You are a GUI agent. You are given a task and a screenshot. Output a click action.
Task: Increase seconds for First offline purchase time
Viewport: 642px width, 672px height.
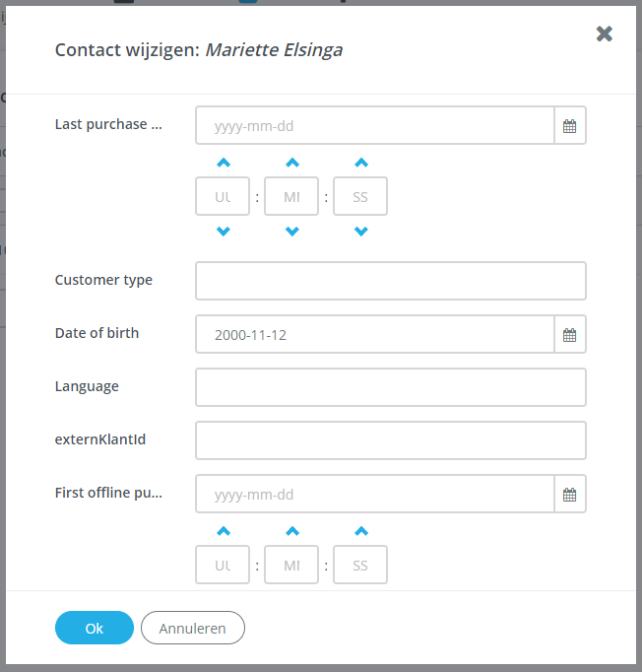click(360, 531)
